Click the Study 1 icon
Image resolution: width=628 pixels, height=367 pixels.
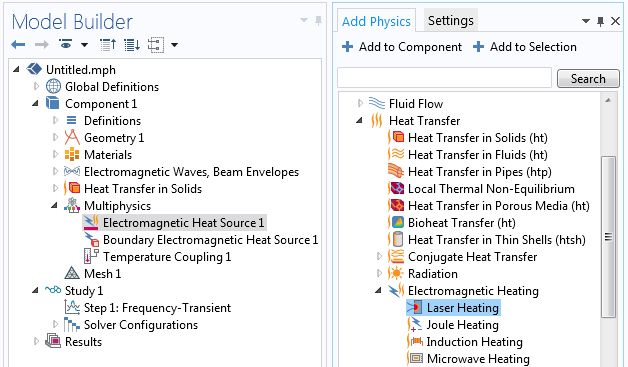(x=53, y=289)
